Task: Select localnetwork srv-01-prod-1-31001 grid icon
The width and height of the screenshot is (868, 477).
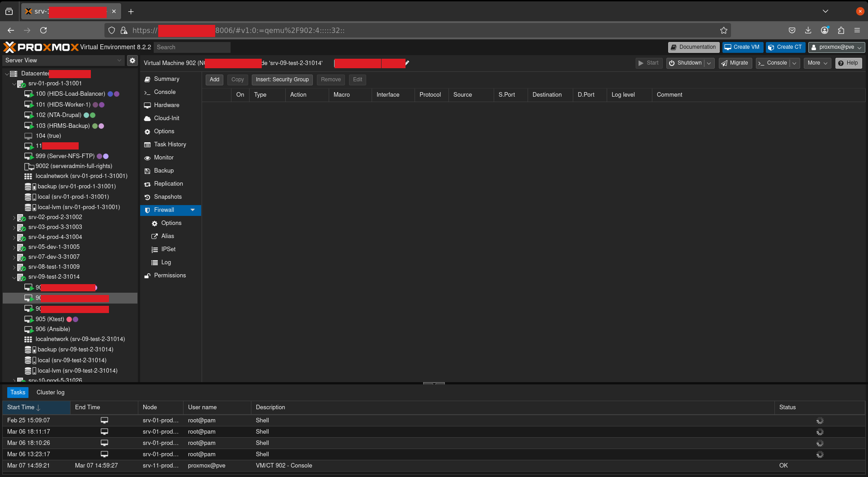Action: tap(28, 176)
